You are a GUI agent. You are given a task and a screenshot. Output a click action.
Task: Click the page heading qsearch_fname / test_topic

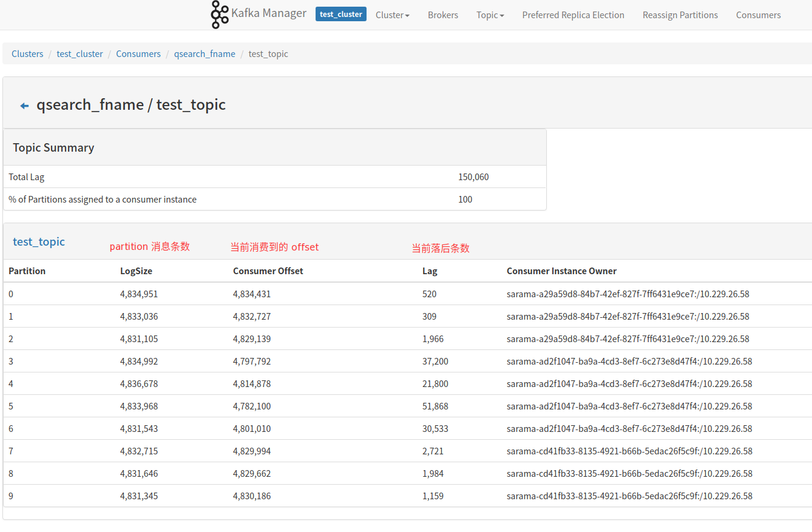[x=131, y=105]
